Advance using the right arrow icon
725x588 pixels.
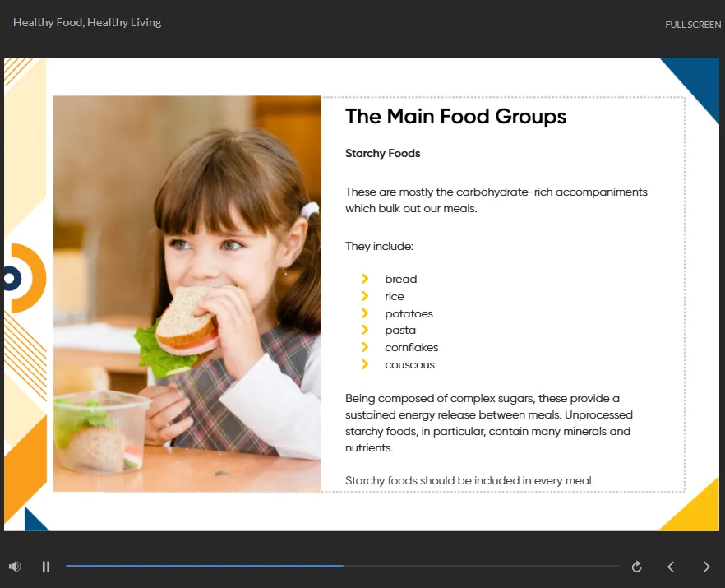coord(706,566)
